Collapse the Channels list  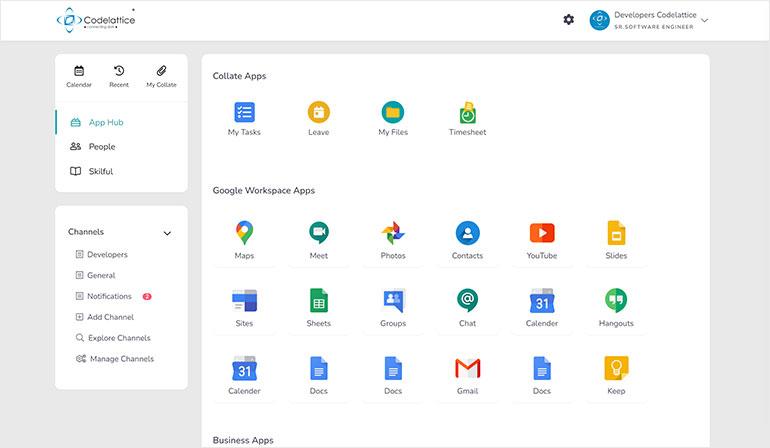167,233
